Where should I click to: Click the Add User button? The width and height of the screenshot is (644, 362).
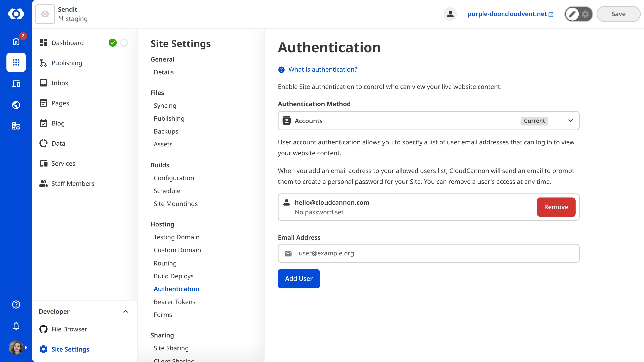point(299,279)
